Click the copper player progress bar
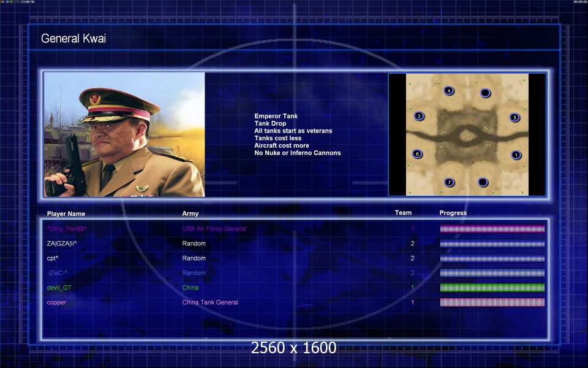Viewport: 588px width, 368px height. point(492,302)
